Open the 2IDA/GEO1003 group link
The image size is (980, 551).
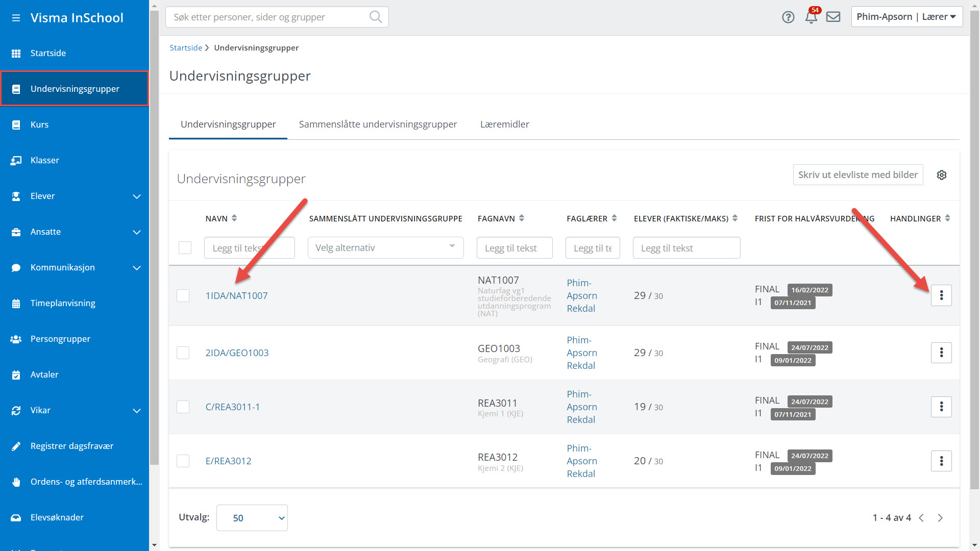click(x=237, y=353)
